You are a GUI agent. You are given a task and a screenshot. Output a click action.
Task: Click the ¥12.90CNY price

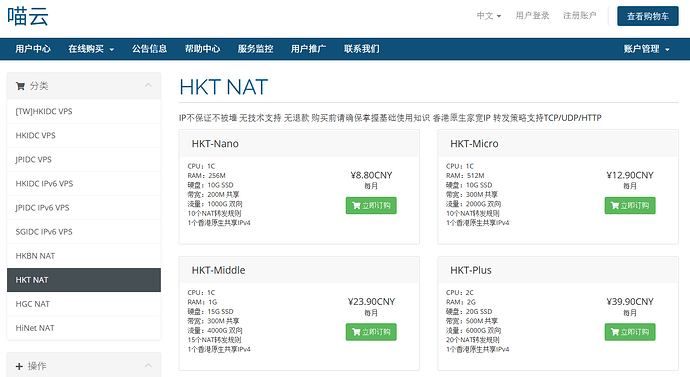click(630, 175)
